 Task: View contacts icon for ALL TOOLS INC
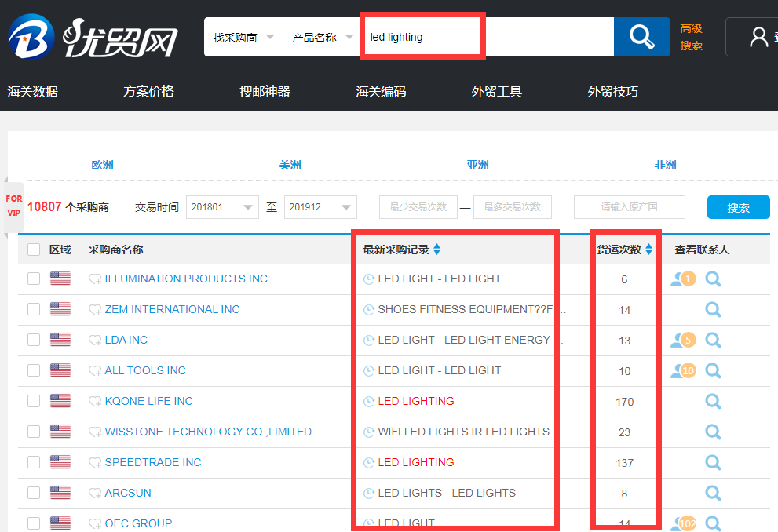[x=683, y=371]
